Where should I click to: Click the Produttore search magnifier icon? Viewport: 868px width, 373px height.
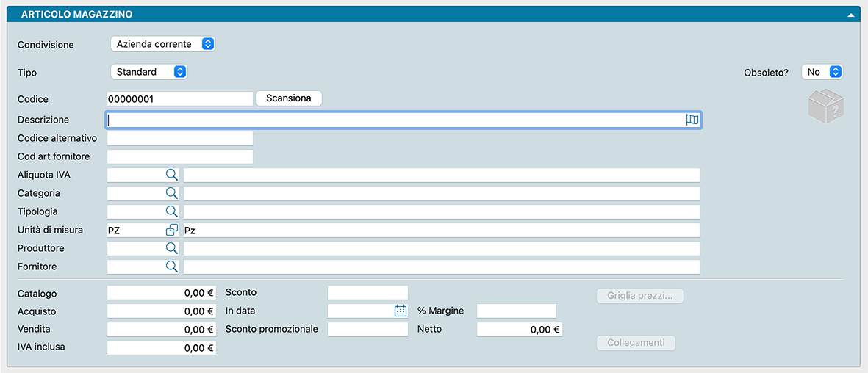click(171, 248)
